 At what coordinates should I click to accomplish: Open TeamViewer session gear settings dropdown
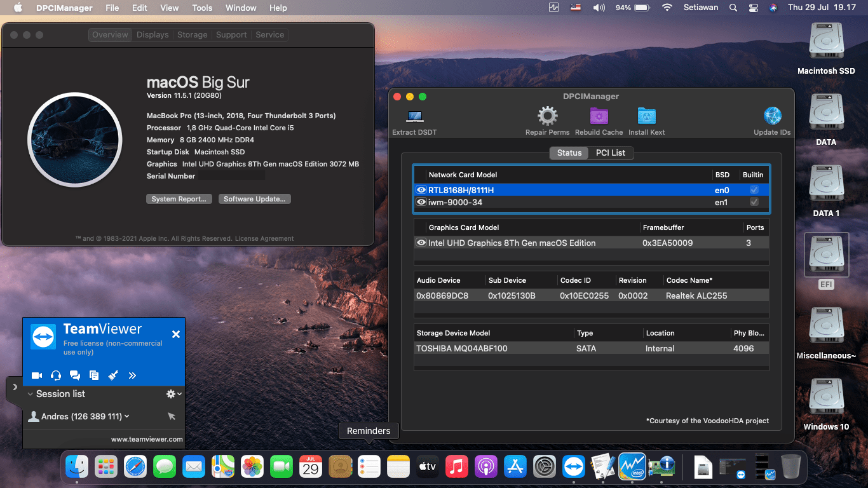pos(173,394)
